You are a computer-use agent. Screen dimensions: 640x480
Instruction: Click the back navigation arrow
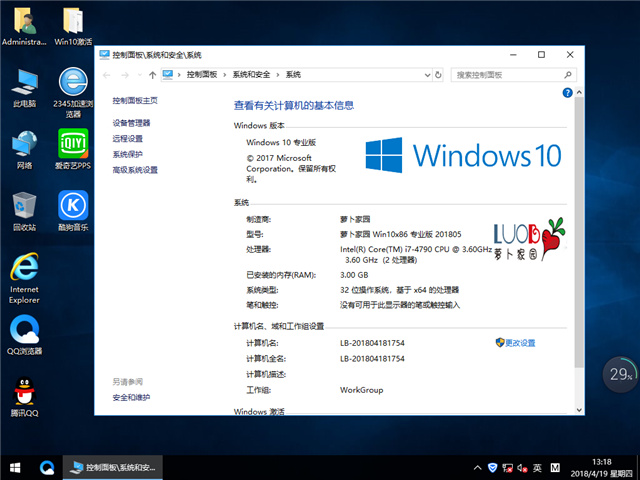point(107,75)
